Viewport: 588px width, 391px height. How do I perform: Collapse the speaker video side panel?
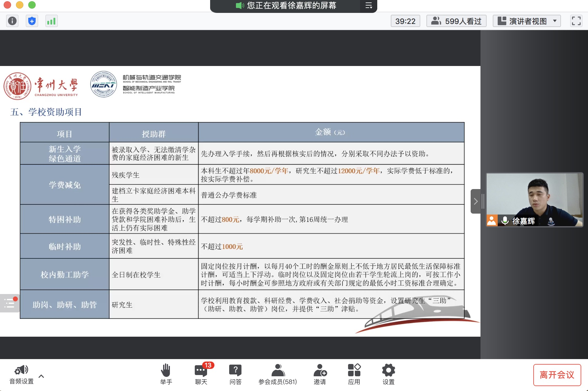(476, 201)
